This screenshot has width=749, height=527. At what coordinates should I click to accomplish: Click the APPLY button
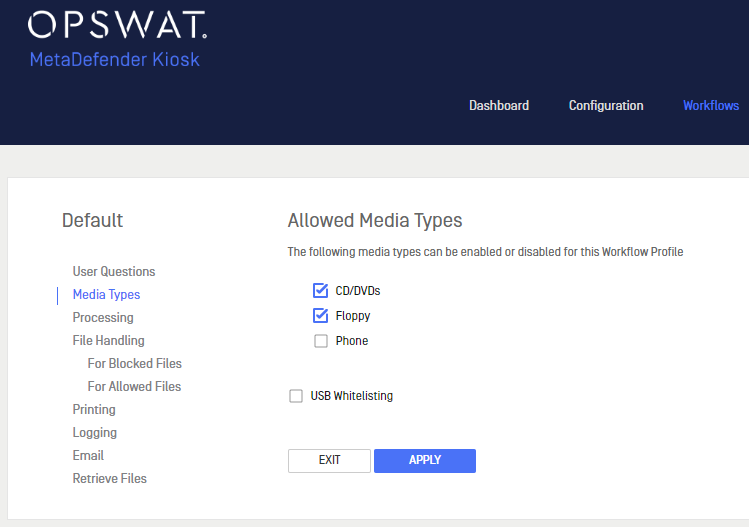425,461
